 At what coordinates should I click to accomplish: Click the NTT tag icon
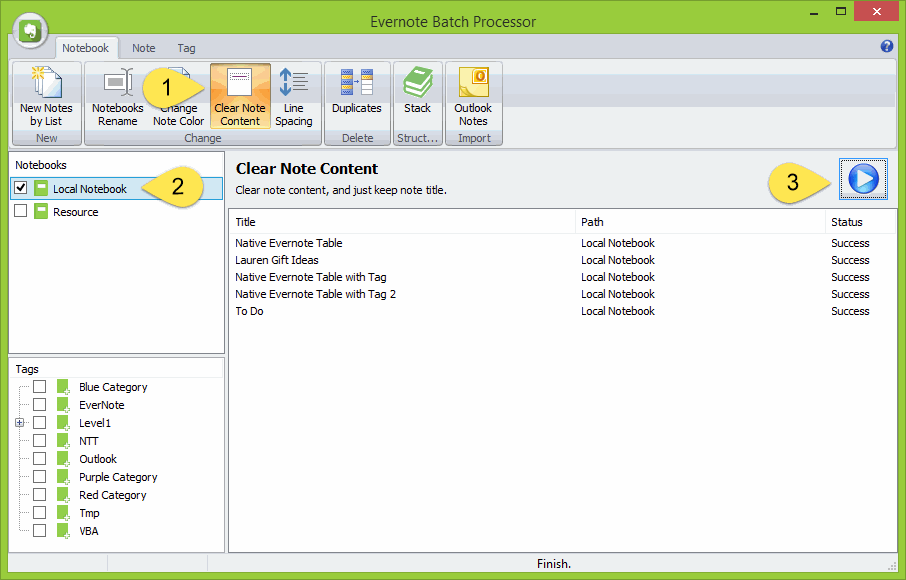(x=63, y=441)
